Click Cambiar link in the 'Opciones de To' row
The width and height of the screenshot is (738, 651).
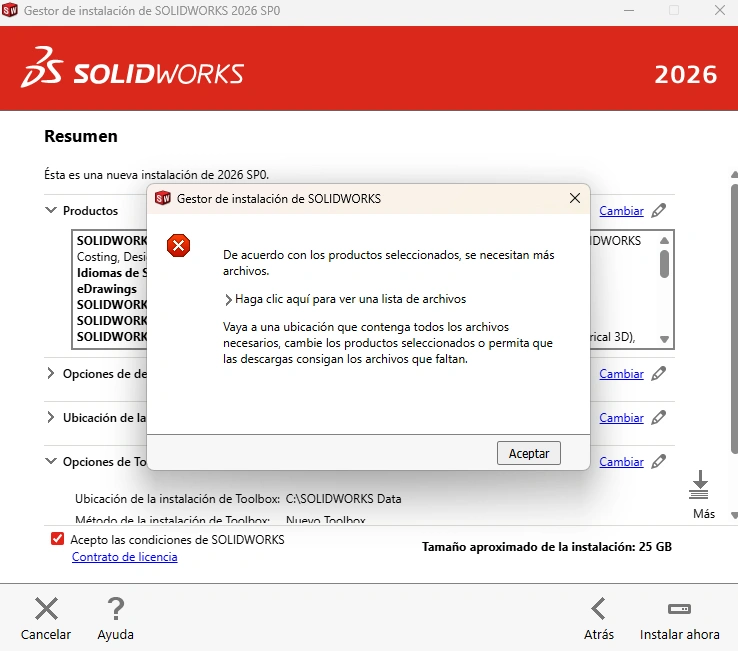(621, 462)
